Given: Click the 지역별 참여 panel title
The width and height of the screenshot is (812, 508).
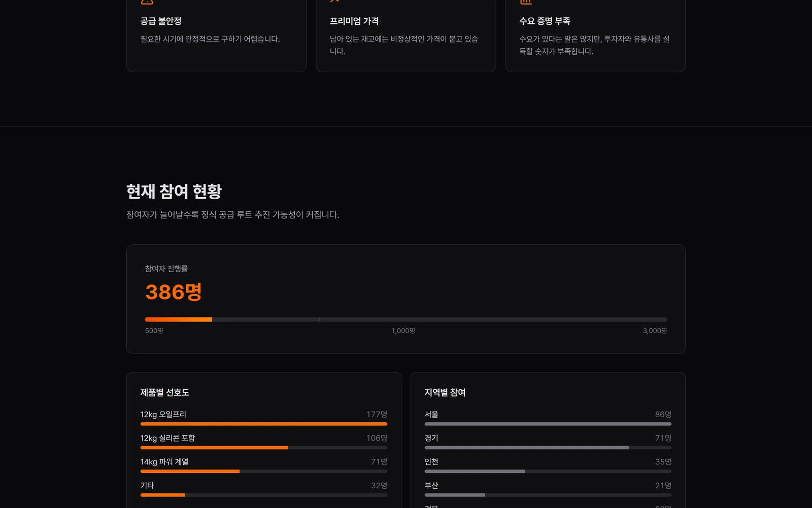Looking at the screenshot, I should (x=445, y=393).
